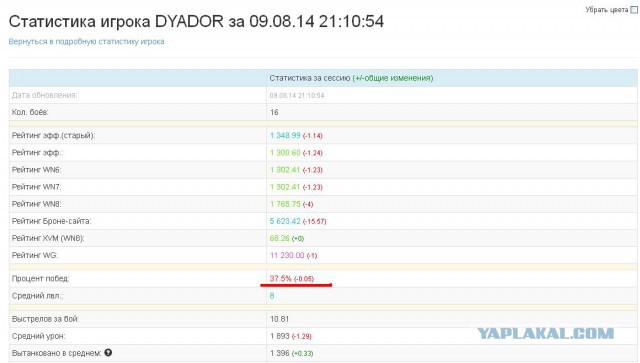640x363 pixels.
Task: Select 'Рейтинг WG' label
Action: [35, 256]
